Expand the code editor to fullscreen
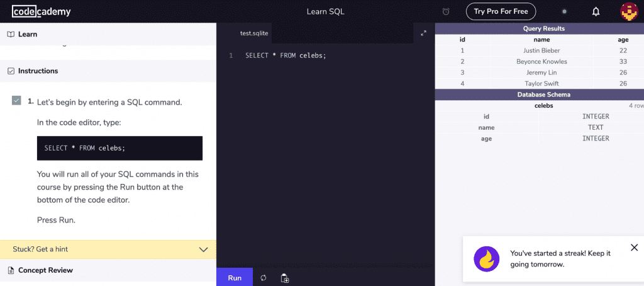644x286 pixels. [x=423, y=33]
